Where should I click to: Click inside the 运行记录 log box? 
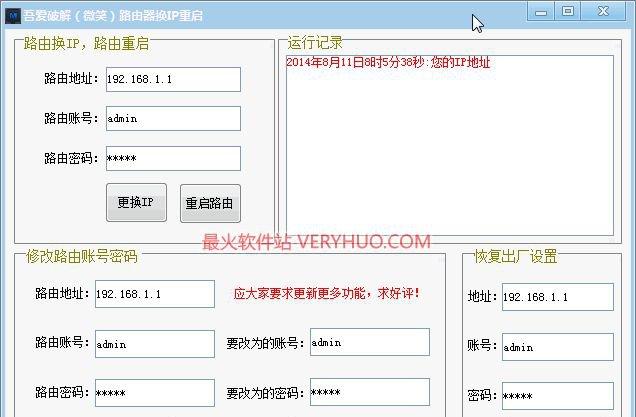point(450,145)
